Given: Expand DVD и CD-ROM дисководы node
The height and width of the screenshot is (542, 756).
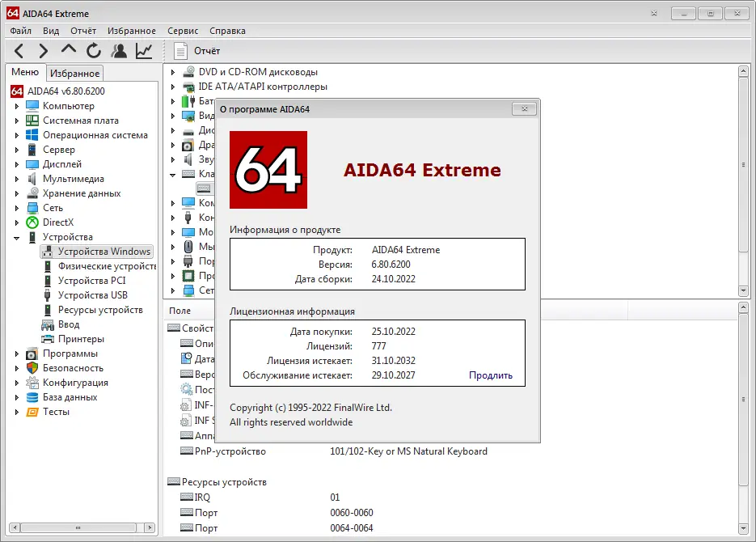Looking at the screenshot, I should 172,72.
